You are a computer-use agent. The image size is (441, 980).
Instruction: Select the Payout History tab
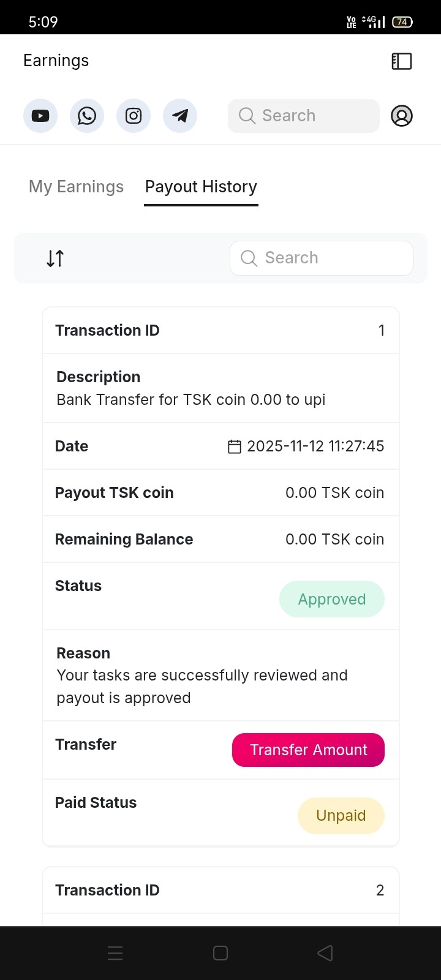(x=201, y=187)
